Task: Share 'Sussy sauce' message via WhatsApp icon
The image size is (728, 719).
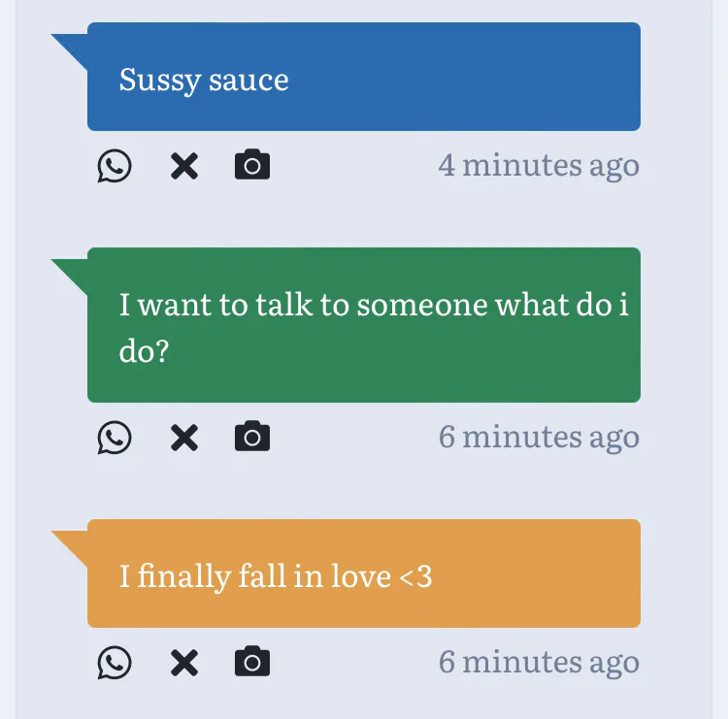Action: click(115, 166)
